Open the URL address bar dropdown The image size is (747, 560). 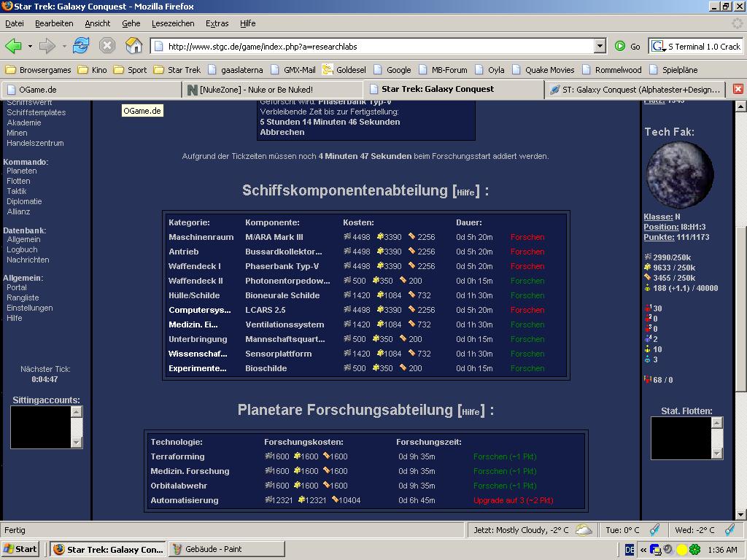click(x=600, y=46)
